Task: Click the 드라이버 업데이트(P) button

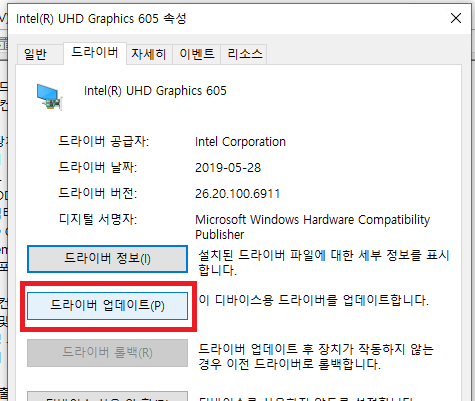Action: [107, 306]
